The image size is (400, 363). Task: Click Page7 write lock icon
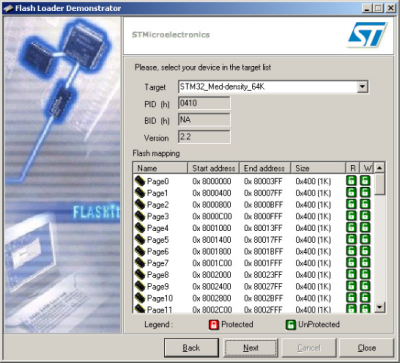tap(365, 263)
